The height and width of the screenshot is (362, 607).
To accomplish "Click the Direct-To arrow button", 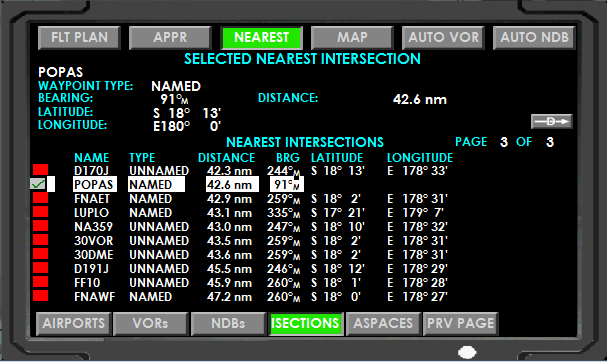I will click(552, 122).
